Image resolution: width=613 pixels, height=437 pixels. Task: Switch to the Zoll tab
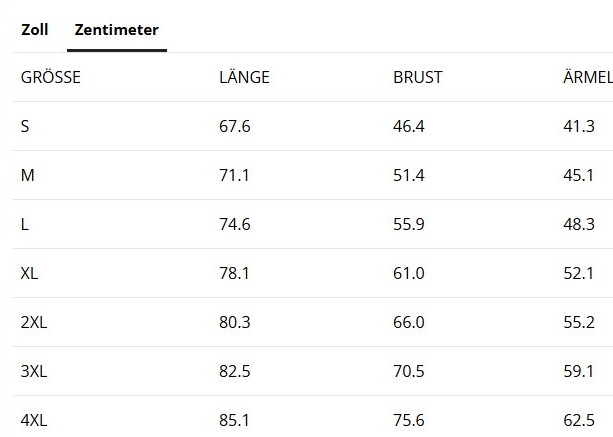tap(35, 30)
